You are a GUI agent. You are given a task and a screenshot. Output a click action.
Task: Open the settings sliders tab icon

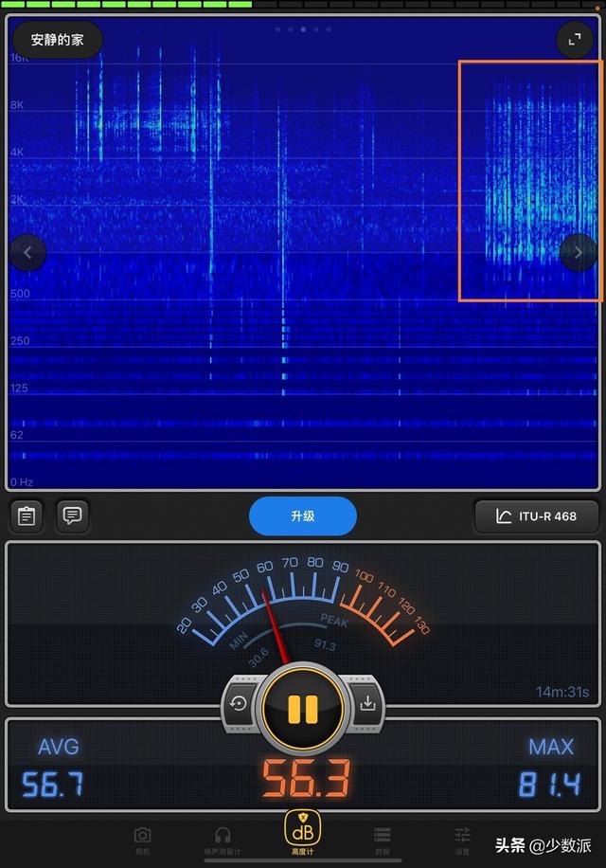click(x=462, y=839)
